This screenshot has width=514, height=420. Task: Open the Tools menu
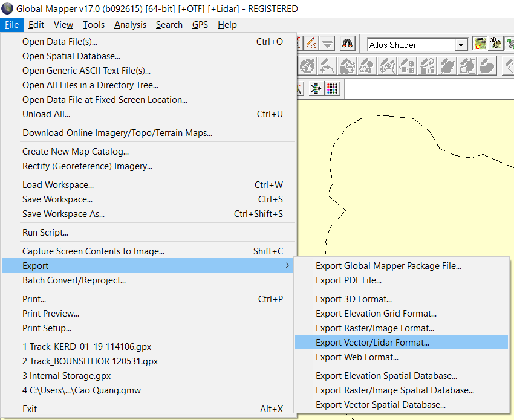point(93,25)
